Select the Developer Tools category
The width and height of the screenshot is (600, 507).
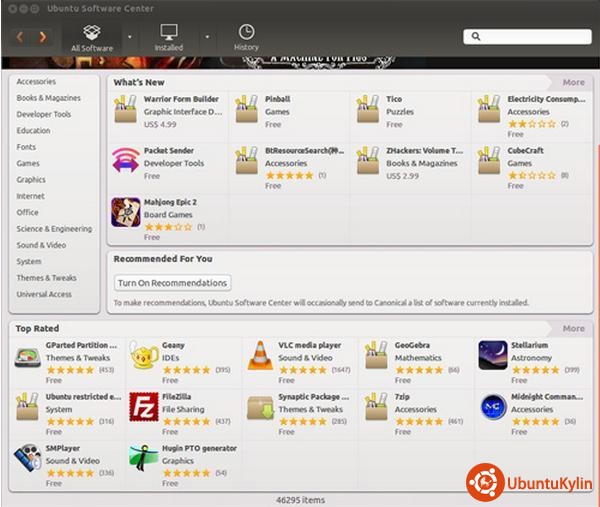(44, 114)
